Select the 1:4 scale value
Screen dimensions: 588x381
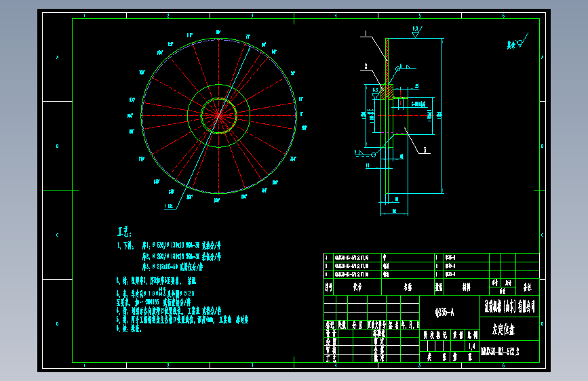pyautogui.click(x=472, y=346)
